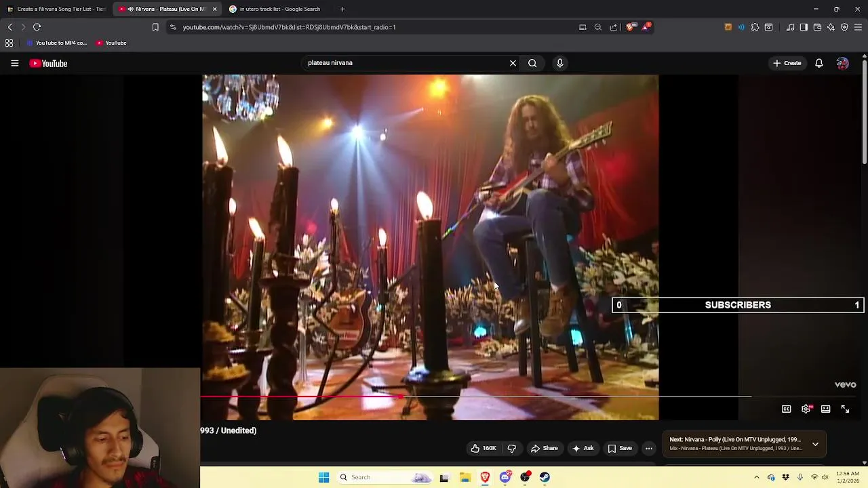Close the Nirvana - Plateau tab

(x=215, y=9)
